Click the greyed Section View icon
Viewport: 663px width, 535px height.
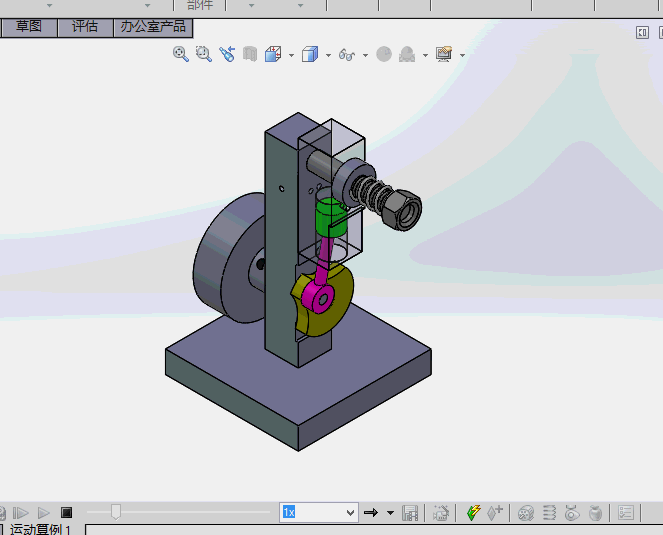click(250, 54)
